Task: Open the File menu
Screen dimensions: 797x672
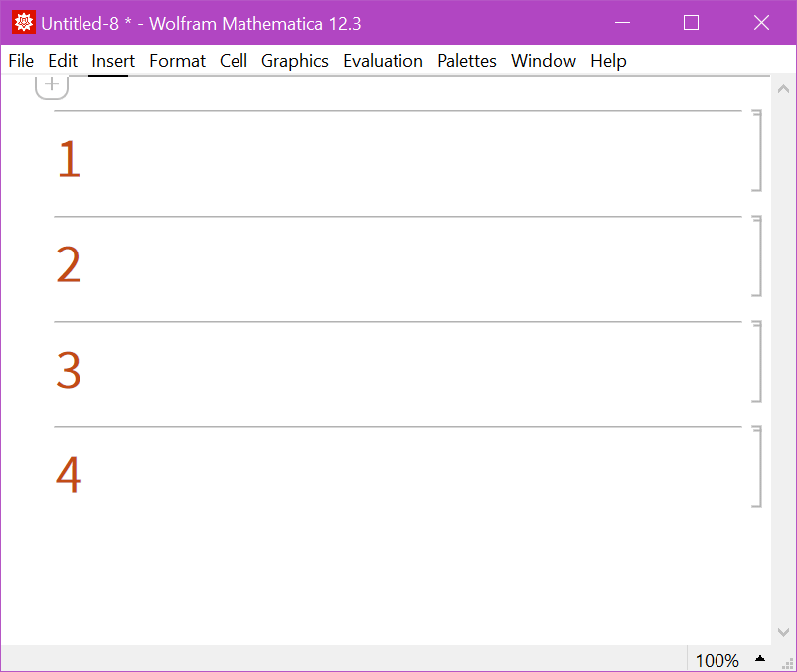Action: (21, 61)
